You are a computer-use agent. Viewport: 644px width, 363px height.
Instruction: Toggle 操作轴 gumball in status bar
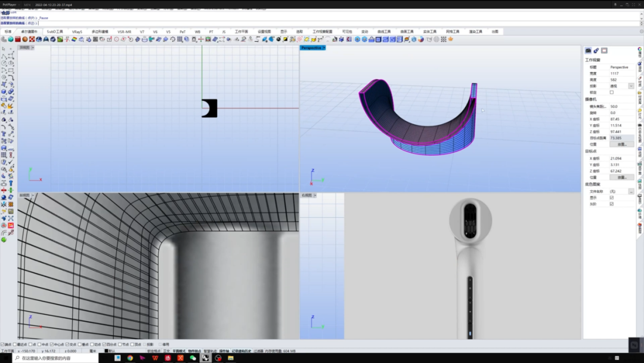(x=224, y=351)
